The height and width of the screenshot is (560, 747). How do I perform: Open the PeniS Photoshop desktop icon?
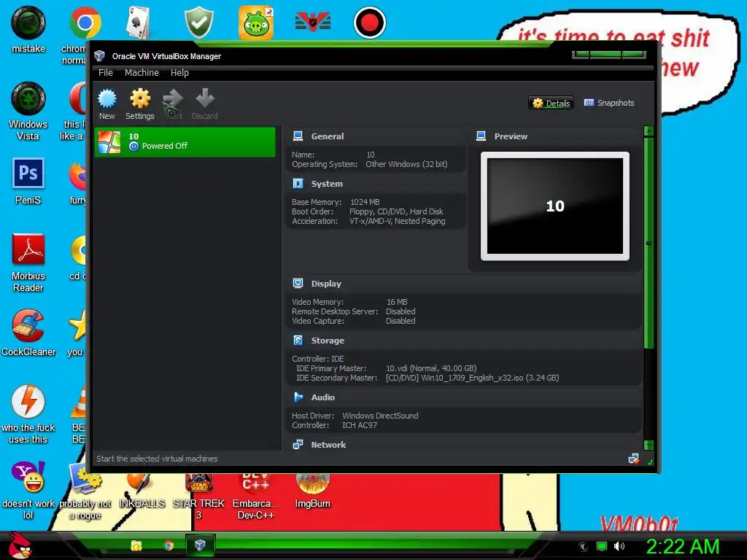[x=28, y=181]
